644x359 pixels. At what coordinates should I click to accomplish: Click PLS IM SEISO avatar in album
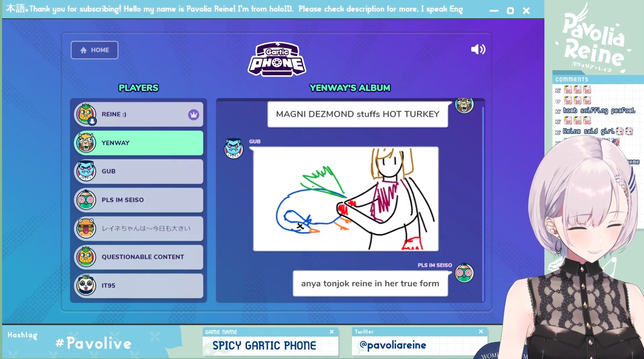pyautogui.click(x=464, y=273)
